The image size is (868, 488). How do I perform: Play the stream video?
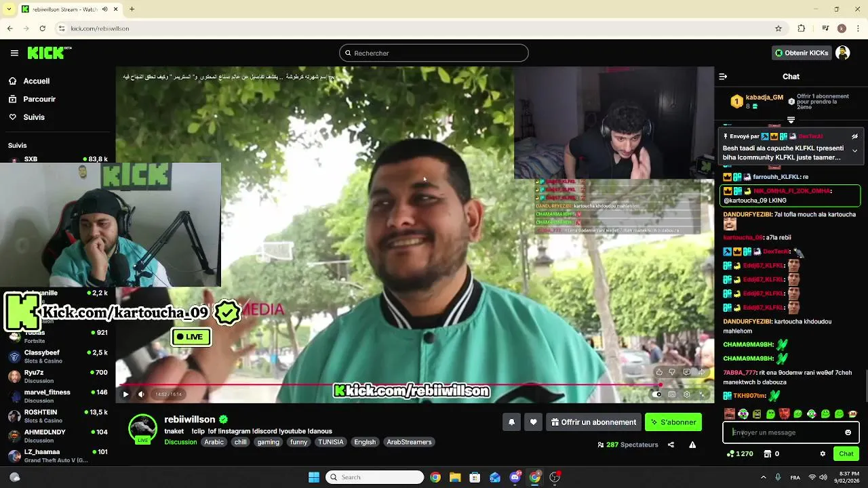[x=125, y=394]
